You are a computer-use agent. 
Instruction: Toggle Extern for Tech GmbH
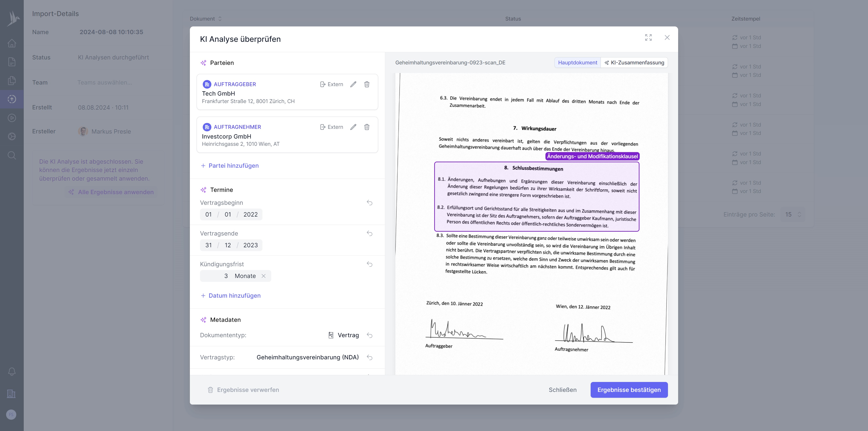click(x=332, y=84)
